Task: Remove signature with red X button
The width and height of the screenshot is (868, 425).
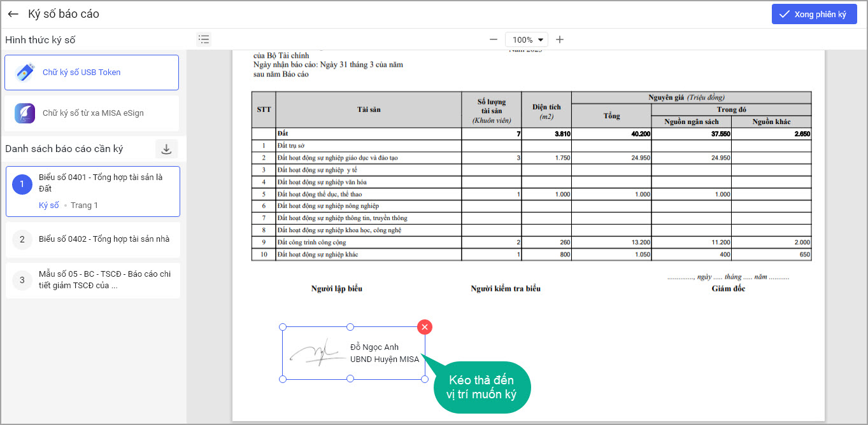Action: (425, 326)
